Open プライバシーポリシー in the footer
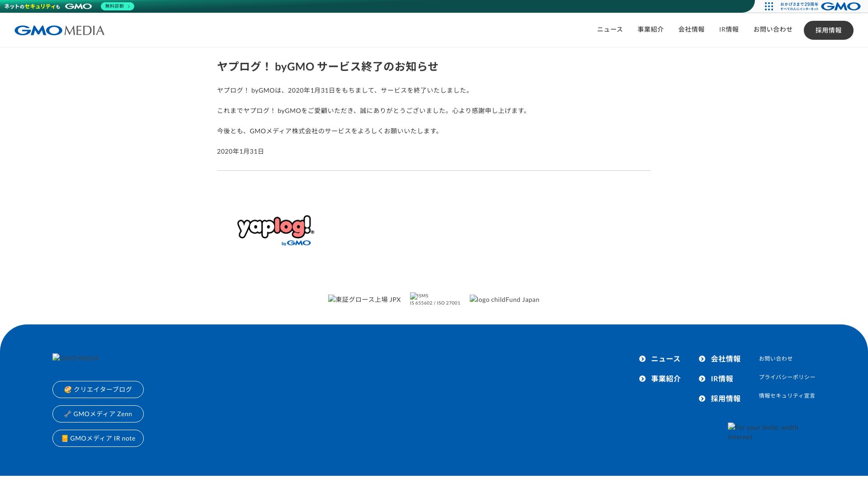The width and height of the screenshot is (868, 488). tap(787, 377)
